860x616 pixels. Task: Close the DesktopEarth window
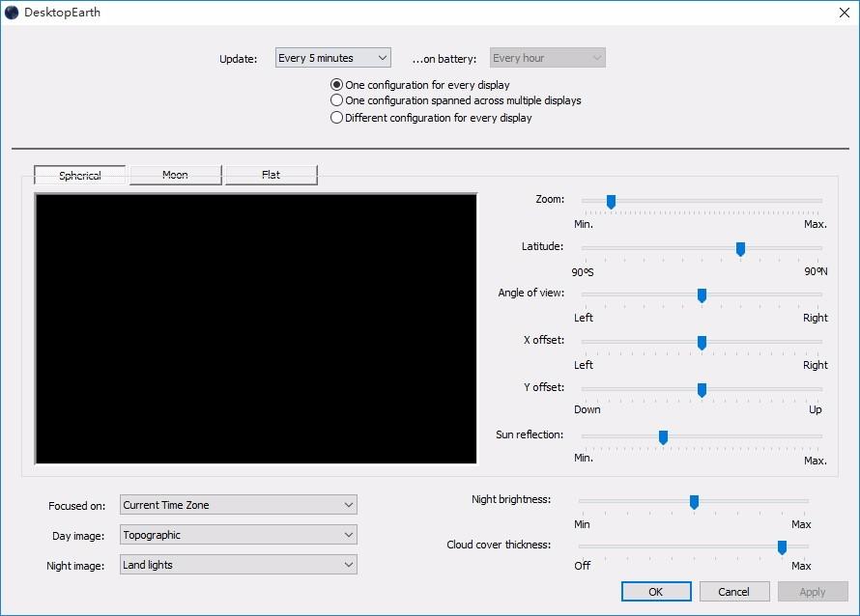point(845,13)
